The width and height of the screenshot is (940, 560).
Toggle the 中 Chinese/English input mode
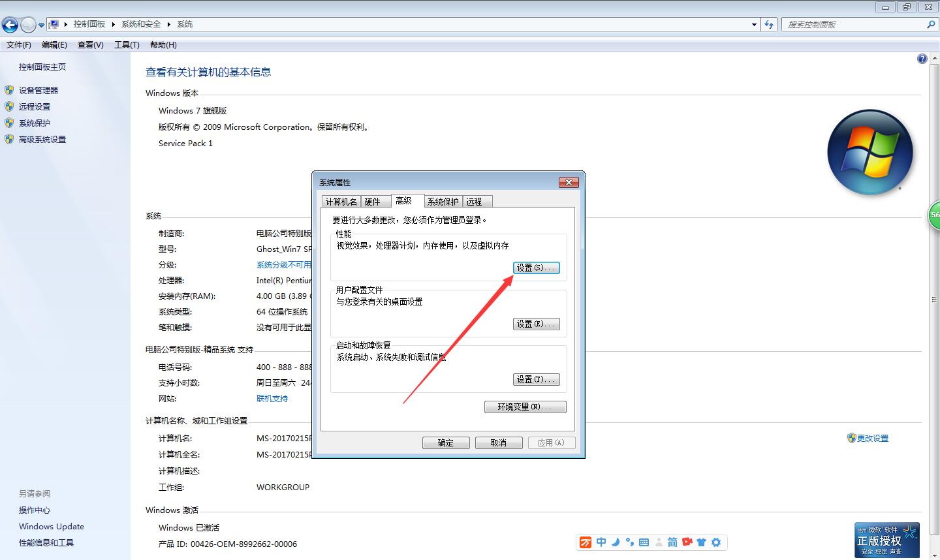pos(601,542)
